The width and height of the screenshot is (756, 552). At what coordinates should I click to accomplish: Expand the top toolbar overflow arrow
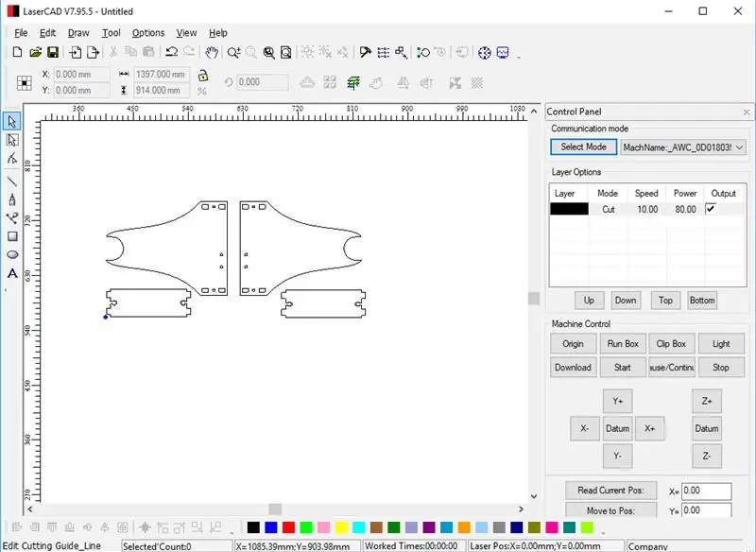[x=519, y=57]
